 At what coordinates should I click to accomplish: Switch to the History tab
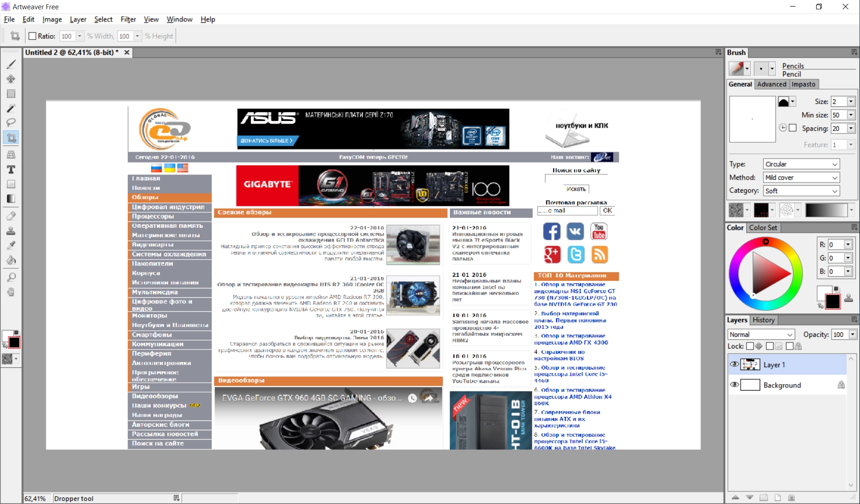[x=763, y=320]
